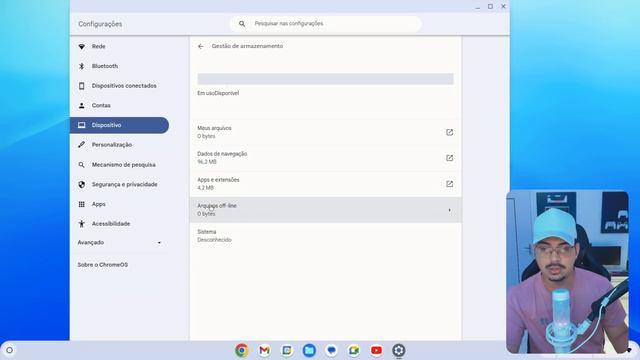This screenshot has width=640, height=360.
Task: Maximize the Configurações window
Action: [x=490, y=7]
